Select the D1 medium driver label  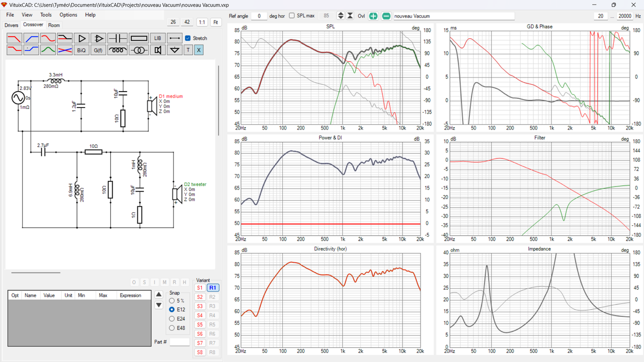click(171, 96)
